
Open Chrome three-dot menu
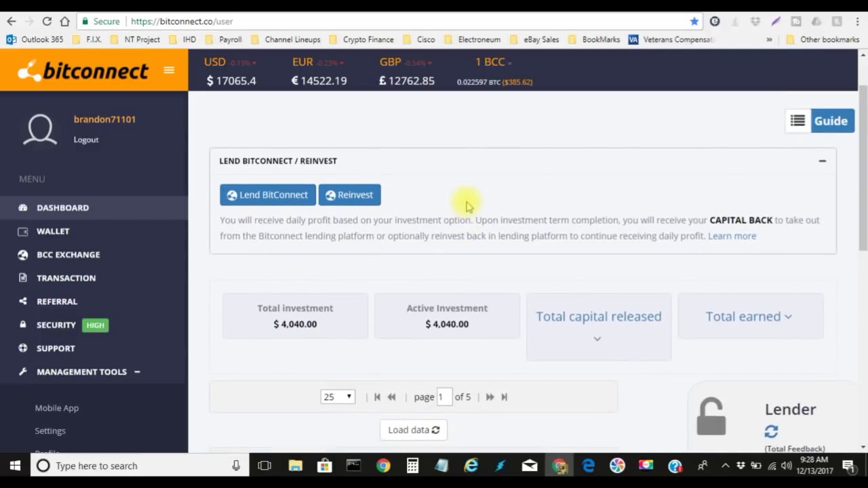[857, 21]
